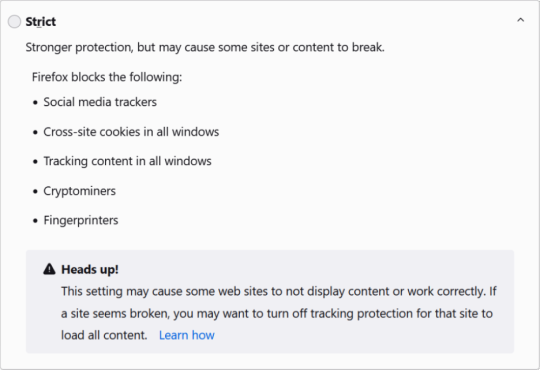This screenshot has height=370, width=540.
Task: Click Cross-site cookies in all windows item
Action: coord(131,132)
